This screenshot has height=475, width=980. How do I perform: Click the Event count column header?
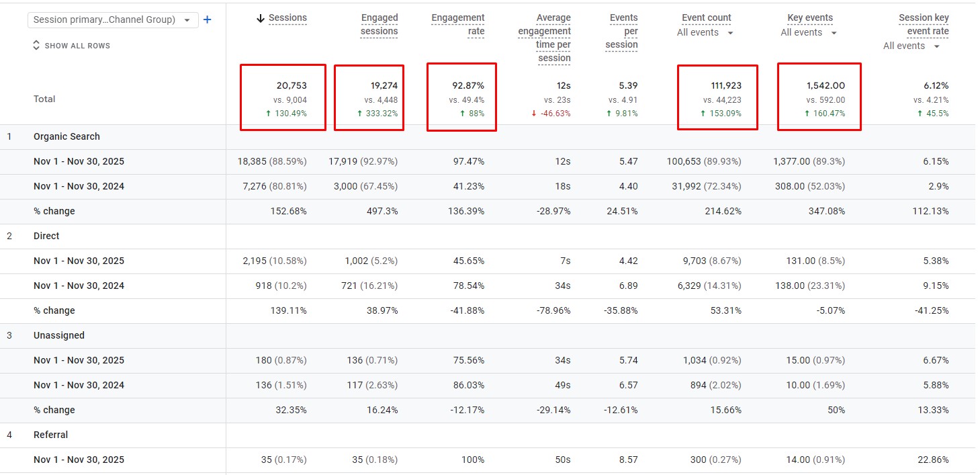(x=706, y=18)
